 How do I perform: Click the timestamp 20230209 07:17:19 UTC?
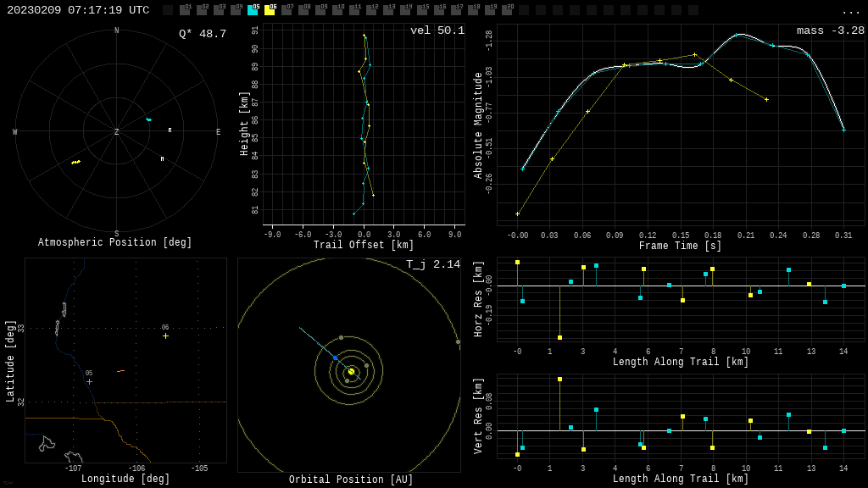pos(78,10)
